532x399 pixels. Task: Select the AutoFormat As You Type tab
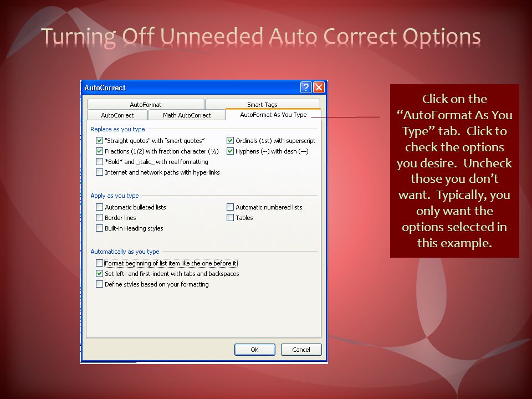pos(273,115)
